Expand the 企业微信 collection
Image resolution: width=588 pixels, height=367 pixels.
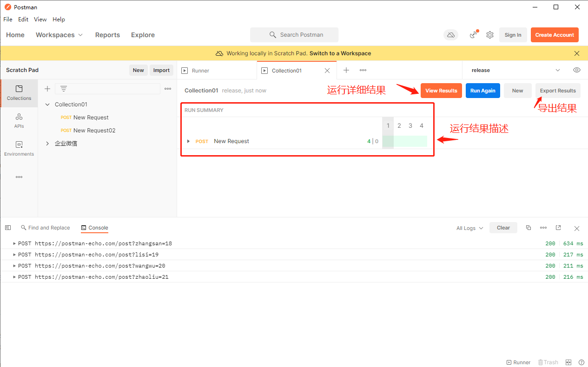point(47,144)
